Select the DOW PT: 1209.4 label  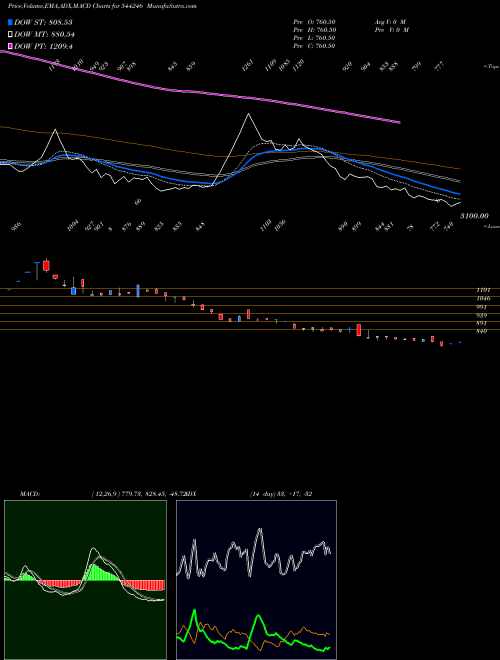(43, 46)
